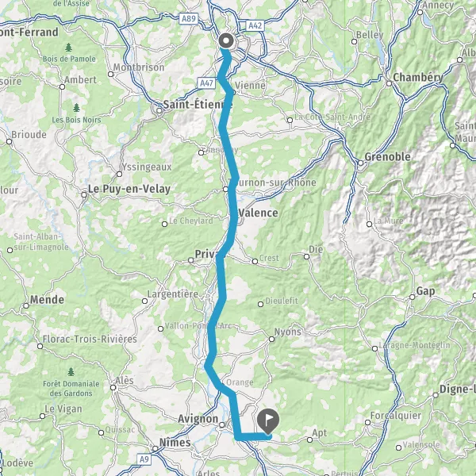Image resolution: width=476 pixels, height=476 pixels.
Task: Click the Avignon city label
Action: pyautogui.click(x=198, y=419)
